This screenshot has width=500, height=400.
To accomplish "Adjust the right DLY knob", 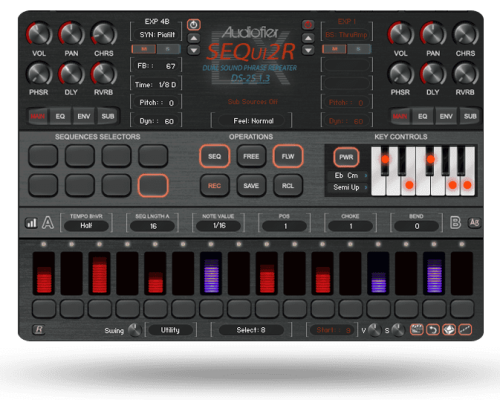I will point(433,74).
